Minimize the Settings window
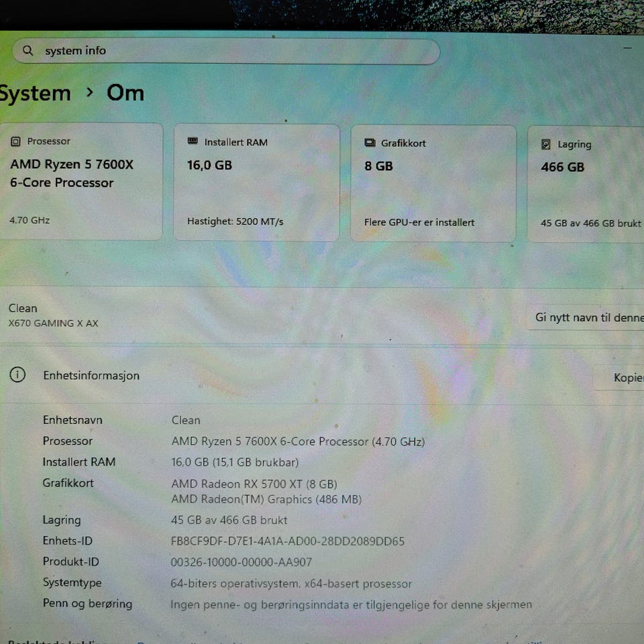 click(627, 48)
